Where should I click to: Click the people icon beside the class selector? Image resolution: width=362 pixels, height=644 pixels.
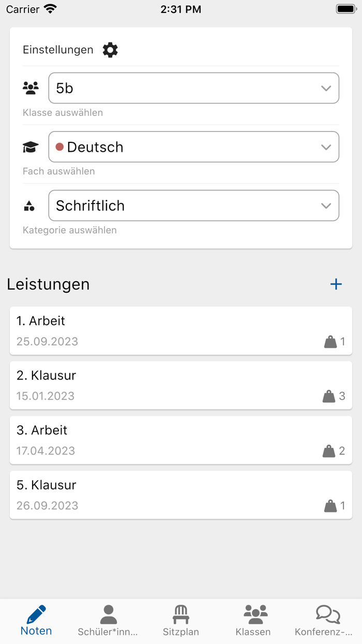pyautogui.click(x=31, y=87)
